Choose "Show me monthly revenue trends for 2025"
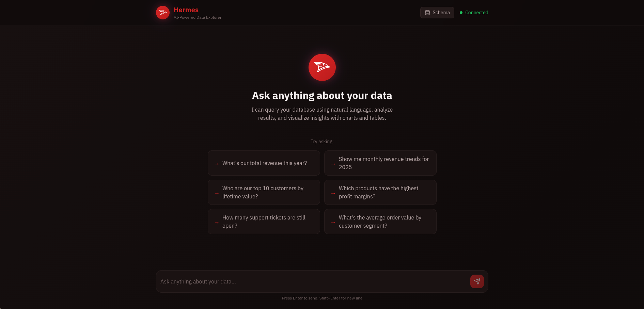644x309 pixels. pyautogui.click(x=383, y=163)
